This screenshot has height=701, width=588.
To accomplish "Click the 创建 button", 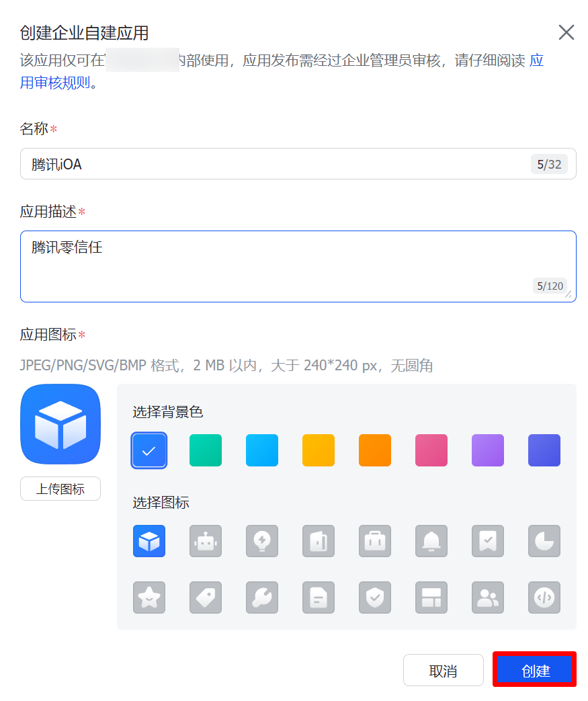I will [535, 669].
